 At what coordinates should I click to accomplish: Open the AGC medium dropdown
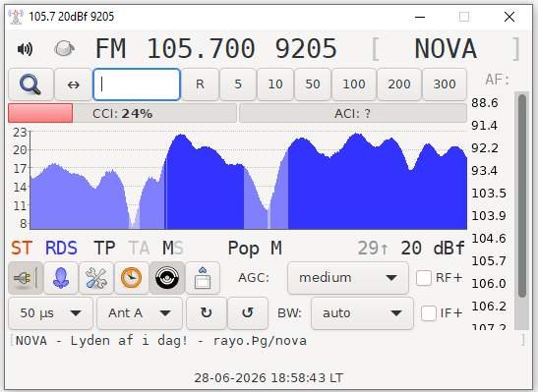click(348, 278)
